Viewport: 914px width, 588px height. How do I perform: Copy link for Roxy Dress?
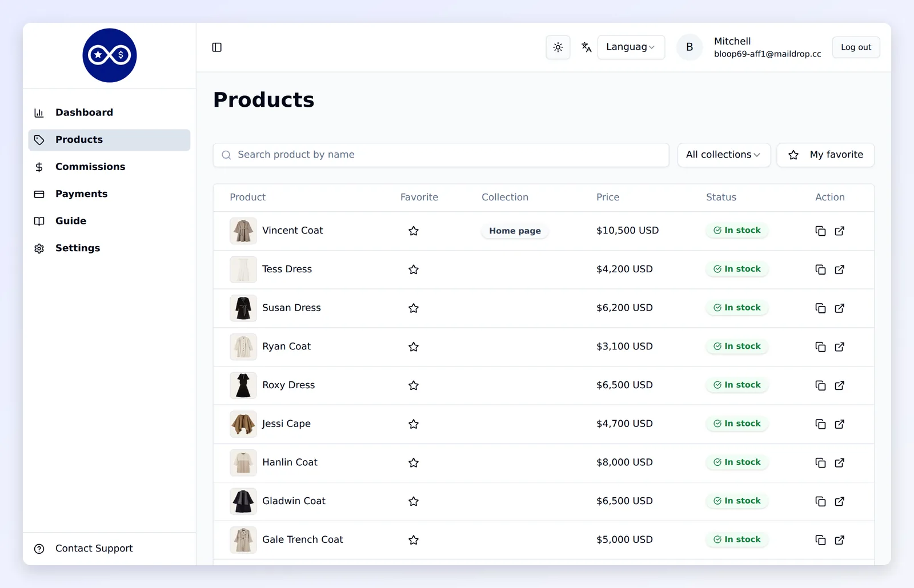pyautogui.click(x=820, y=385)
